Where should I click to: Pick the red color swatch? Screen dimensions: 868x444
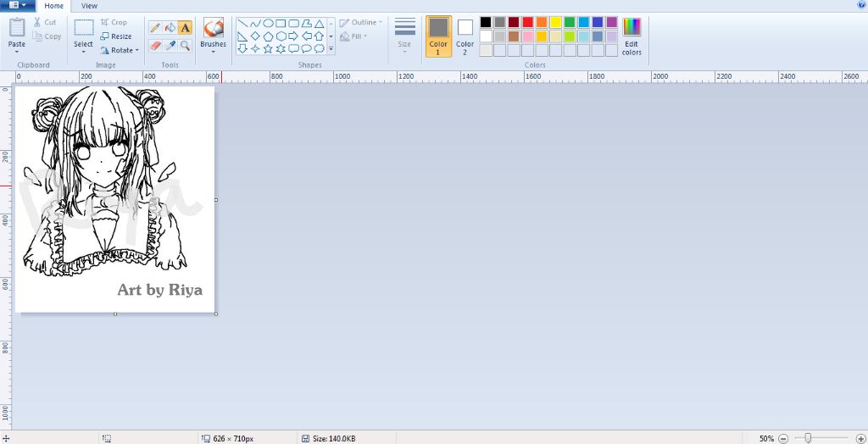point(527,22)
